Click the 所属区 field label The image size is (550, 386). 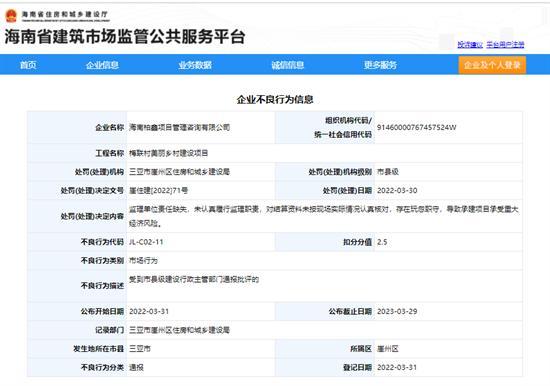pyautogui.click(x=361, y=348)
